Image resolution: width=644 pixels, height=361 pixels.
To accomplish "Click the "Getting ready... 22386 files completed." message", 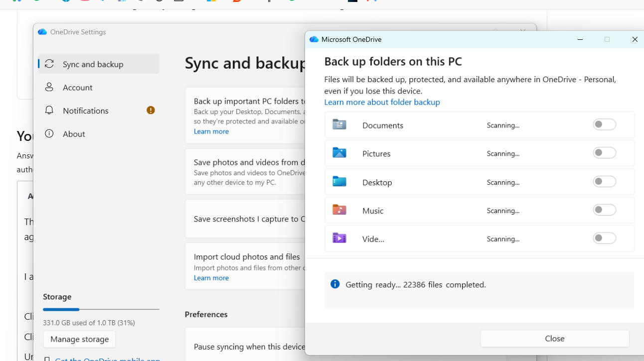I will point(416,285).
